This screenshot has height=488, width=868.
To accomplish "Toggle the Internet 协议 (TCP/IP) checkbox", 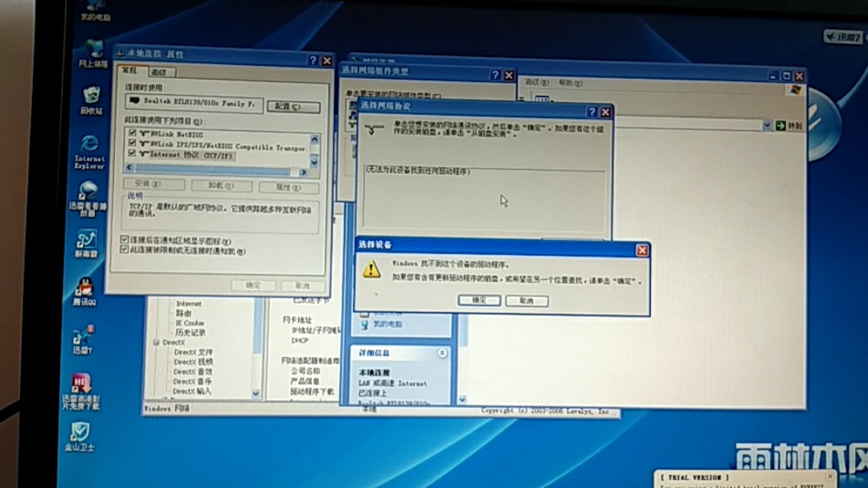I will 132,153.
